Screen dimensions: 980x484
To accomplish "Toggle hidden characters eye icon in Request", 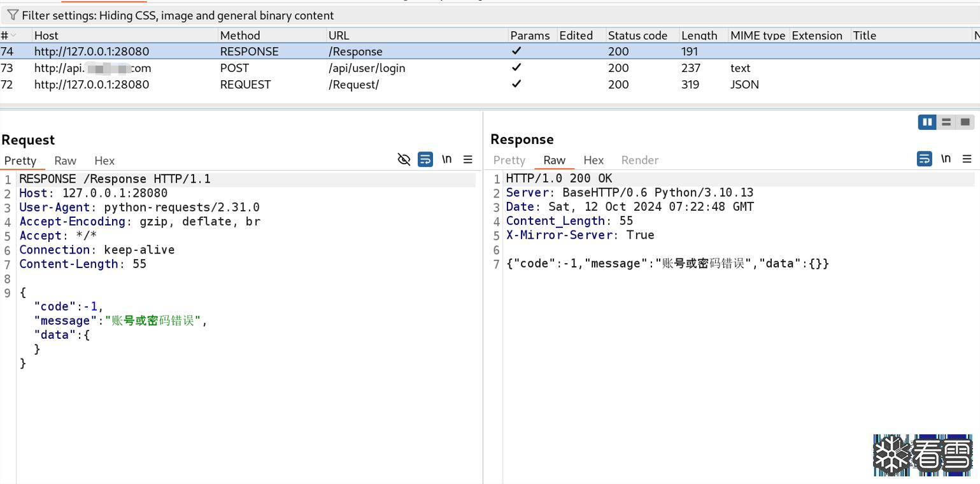I will pos(404,159).
